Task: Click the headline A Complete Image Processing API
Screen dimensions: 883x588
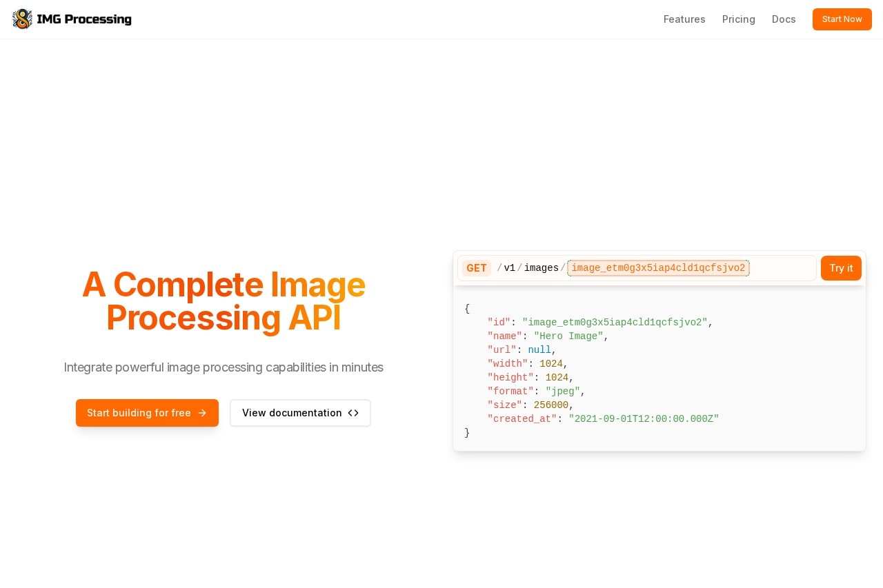Action: (x=224, y=301)
